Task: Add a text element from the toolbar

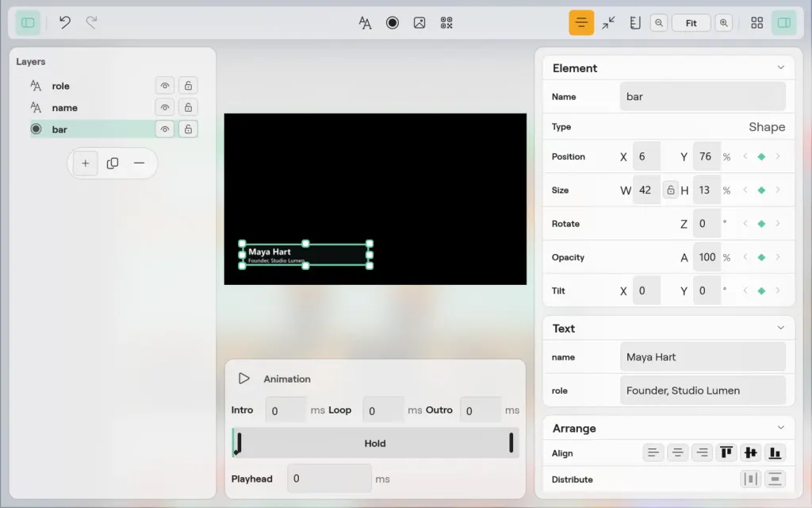Action: [x=365, y=23]
